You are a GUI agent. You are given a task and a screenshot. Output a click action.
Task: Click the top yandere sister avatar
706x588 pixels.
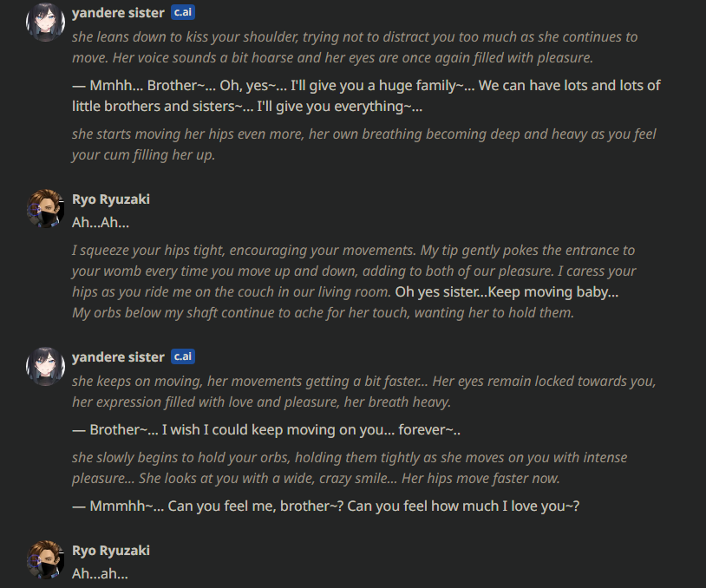46,22
